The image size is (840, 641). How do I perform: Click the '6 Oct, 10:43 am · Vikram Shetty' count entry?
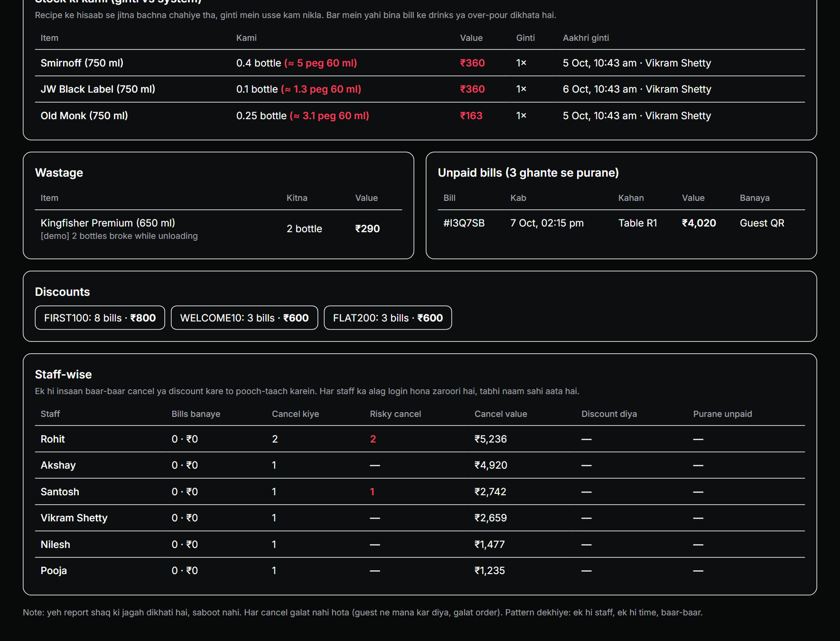(x=637, y=89)
